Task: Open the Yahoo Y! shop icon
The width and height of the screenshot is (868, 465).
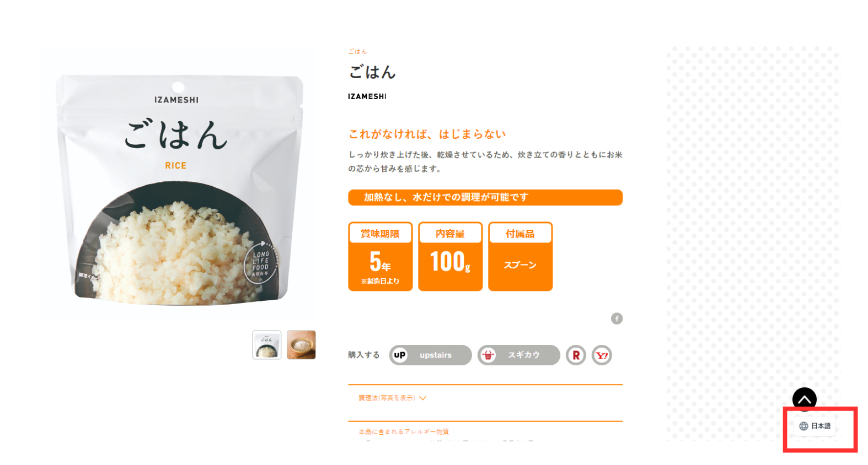Action: point(602,355)
